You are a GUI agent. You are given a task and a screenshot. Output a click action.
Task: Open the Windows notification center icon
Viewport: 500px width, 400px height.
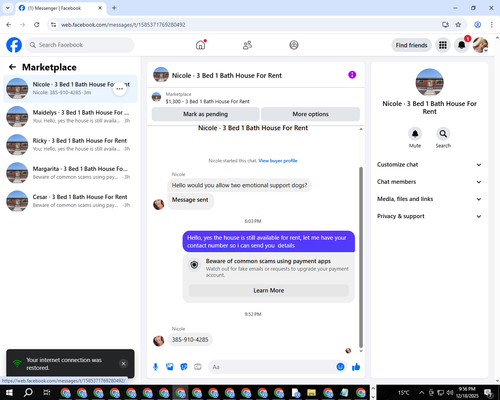point(488,393)
